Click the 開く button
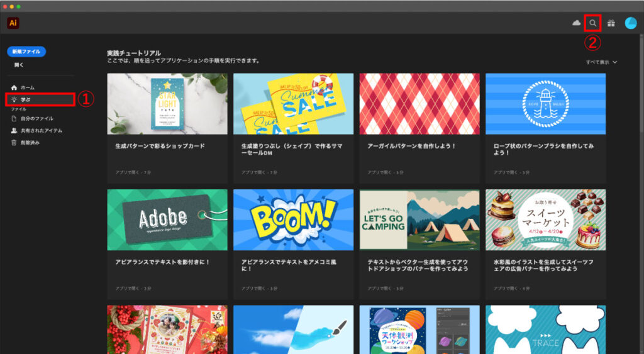 [19, 65]
